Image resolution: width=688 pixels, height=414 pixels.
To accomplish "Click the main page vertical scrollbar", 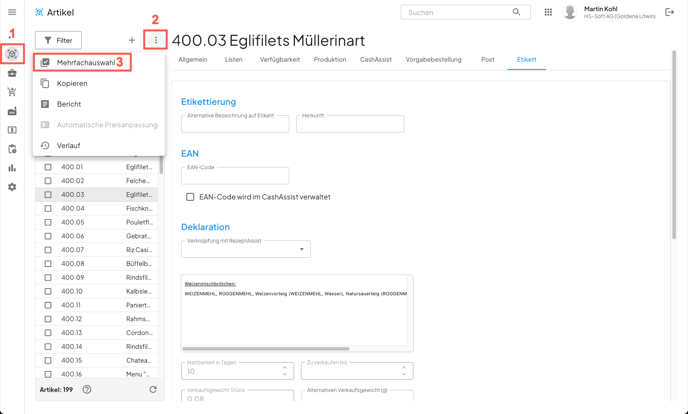I will [x=674, y=145].
